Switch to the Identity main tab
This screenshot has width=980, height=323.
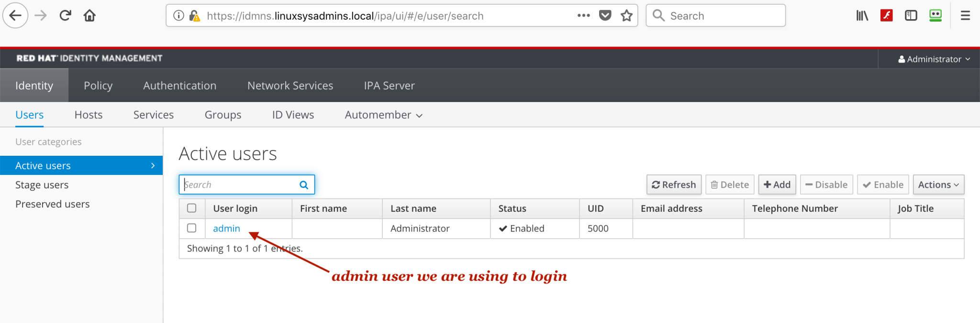coord(34,85)
